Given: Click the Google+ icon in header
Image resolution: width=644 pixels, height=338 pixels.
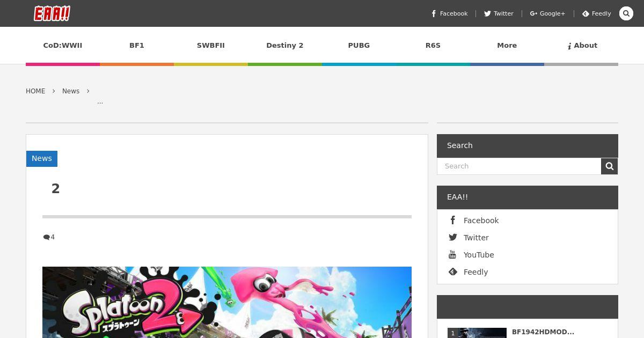Looking at the screenshot, I should 533,13.
